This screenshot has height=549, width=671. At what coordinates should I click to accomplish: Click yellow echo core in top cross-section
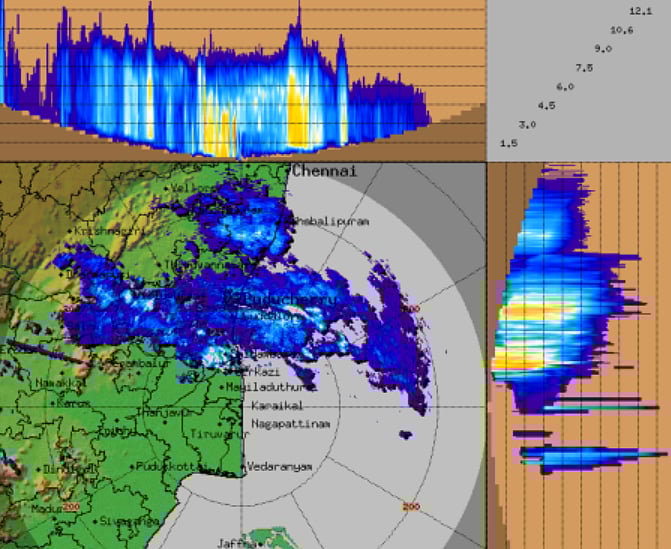point(296,110)
